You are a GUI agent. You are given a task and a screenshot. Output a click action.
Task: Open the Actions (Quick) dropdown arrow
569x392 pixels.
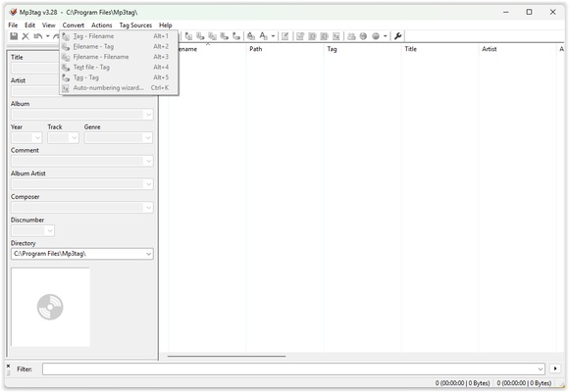273,36
